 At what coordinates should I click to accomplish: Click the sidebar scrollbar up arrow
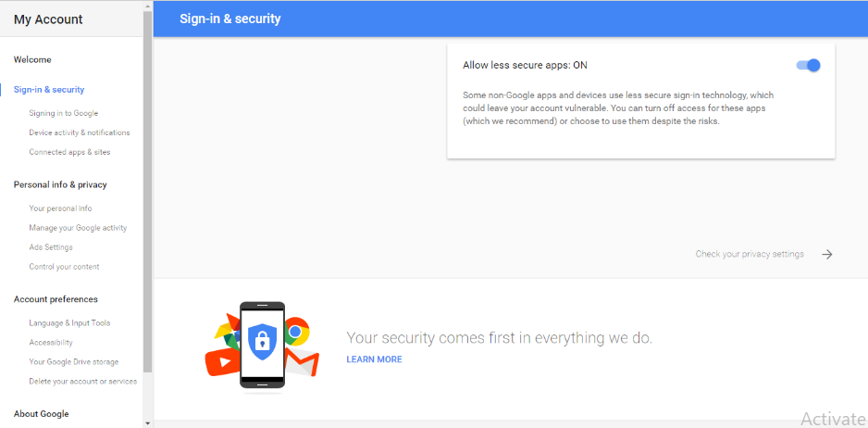click(x=147, y=5)
